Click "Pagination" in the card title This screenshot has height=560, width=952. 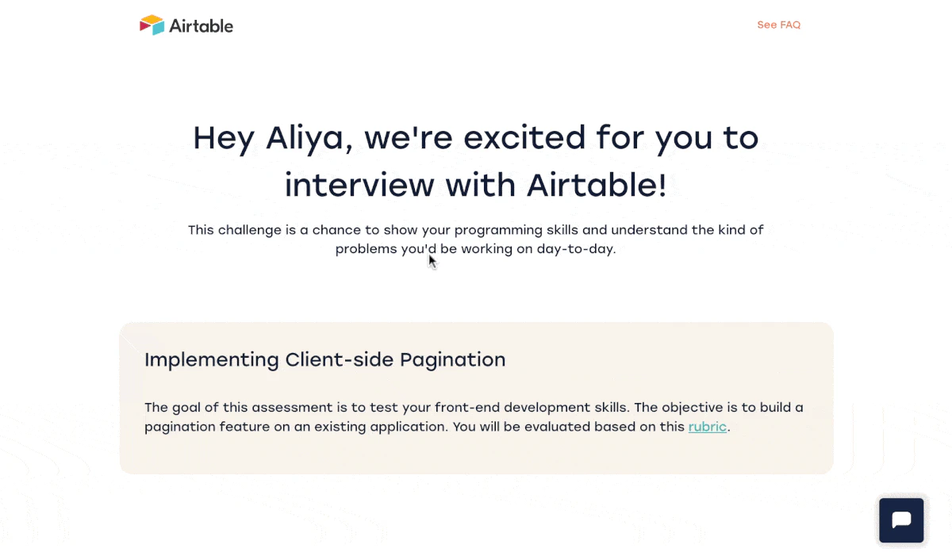click(x=452, y=360)
